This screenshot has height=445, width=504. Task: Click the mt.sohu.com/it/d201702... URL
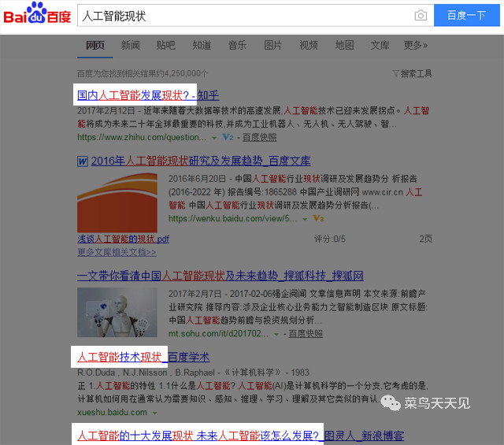point(218,334)
